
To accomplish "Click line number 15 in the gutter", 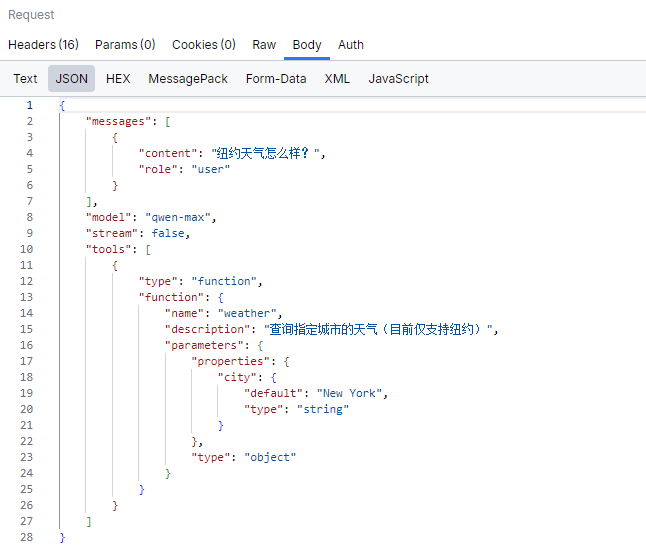I will (26, 329).
